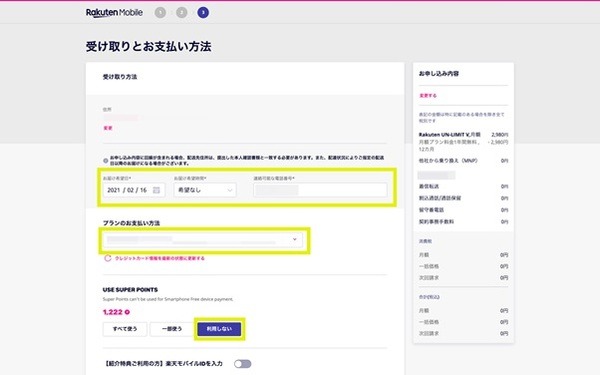Go to step 1 circle indicator
Viewport: 600px width, 375px height.
[x=160, y=13]
